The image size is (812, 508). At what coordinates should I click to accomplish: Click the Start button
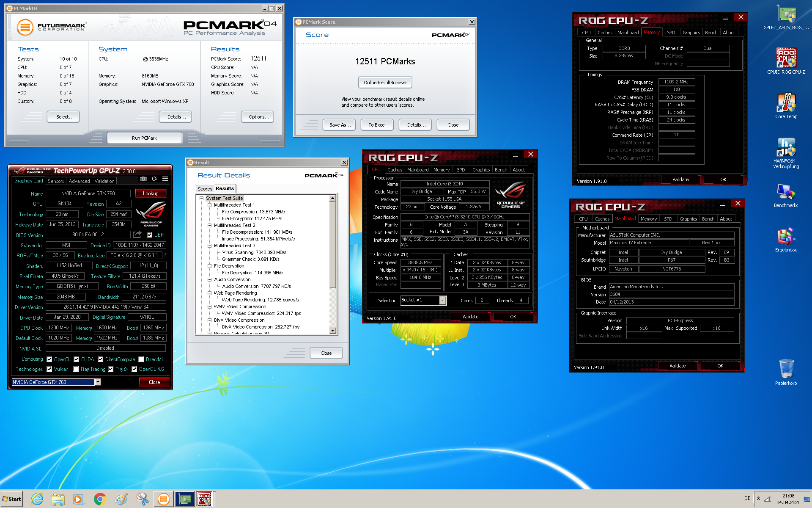(12, 499)
